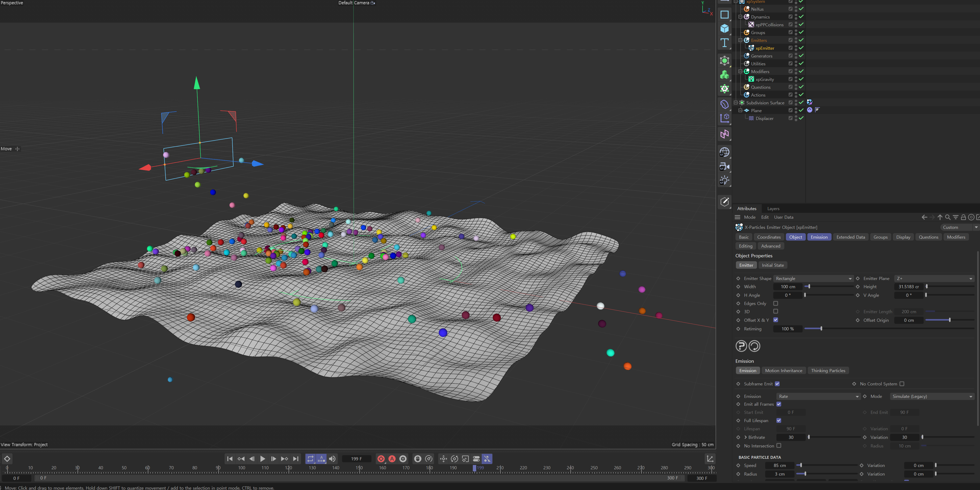Expand the Birthrate parameter arrow
The height and width of the screenshot is (490, 980).
tap(745, 437)
